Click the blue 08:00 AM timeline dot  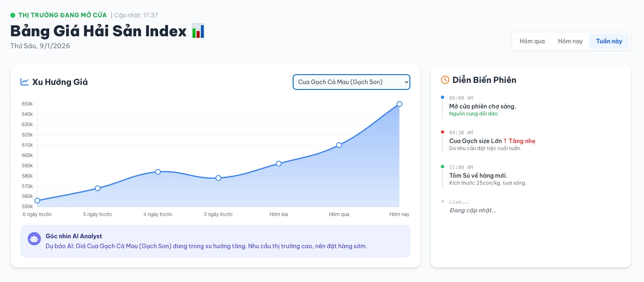pos(443,97)
